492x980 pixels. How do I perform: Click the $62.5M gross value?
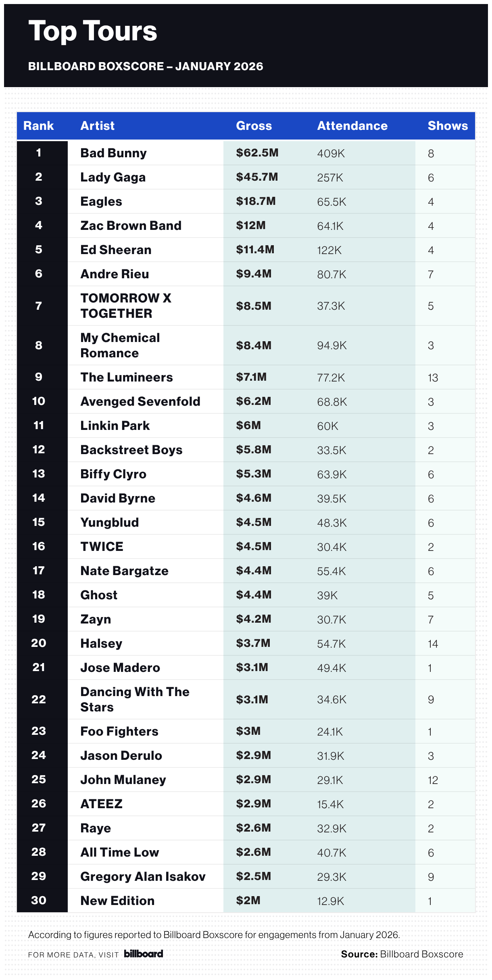[257, 153]
